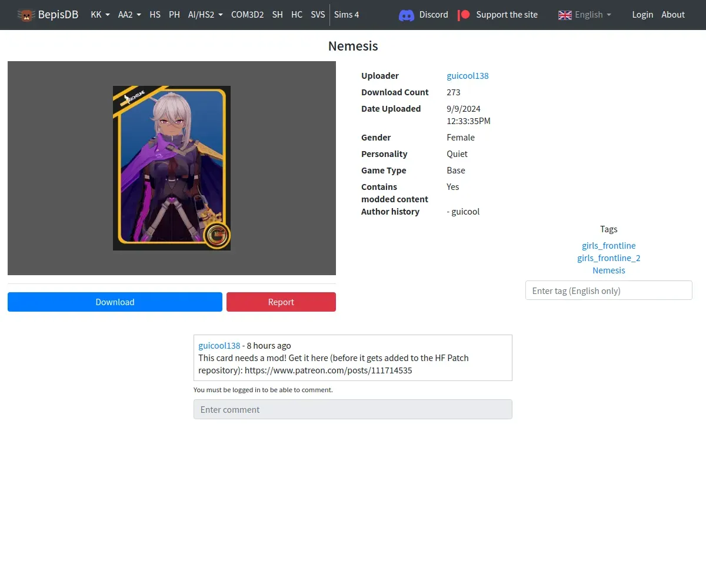Click the BepisDB site title
The image size is (706, 588).
pos(58,15)
